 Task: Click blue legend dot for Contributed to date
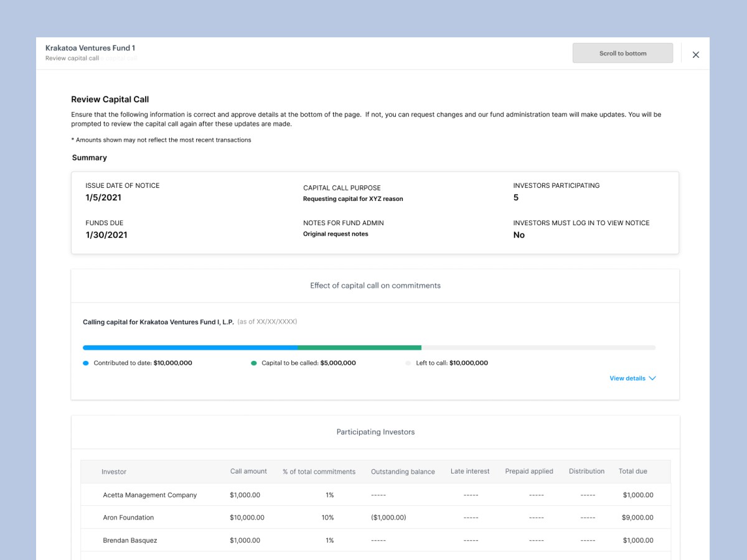tap(86, 363)
